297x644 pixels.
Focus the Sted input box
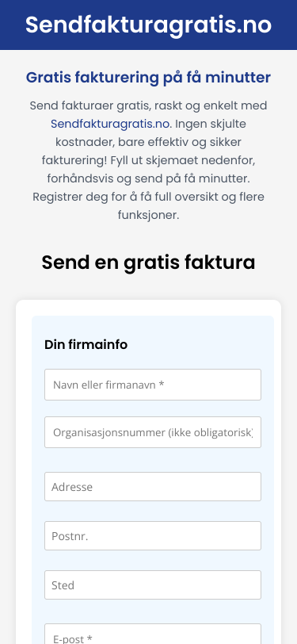pyautogui.click(x=153, y=585)
